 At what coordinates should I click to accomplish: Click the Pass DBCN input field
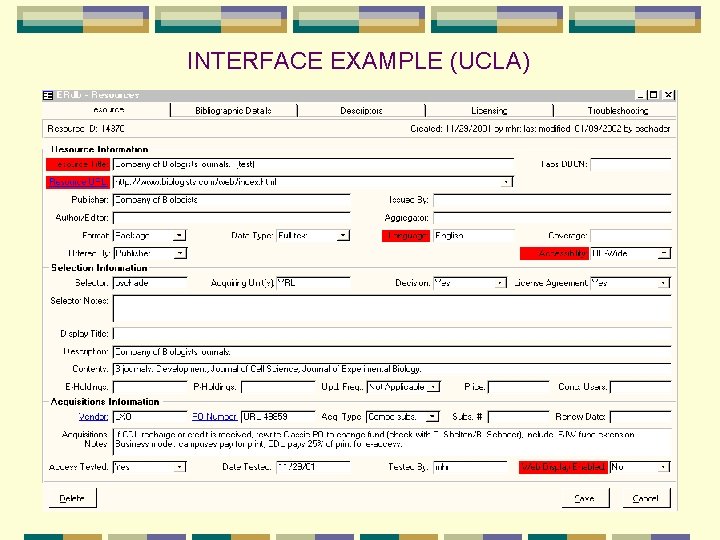(630, 164)
